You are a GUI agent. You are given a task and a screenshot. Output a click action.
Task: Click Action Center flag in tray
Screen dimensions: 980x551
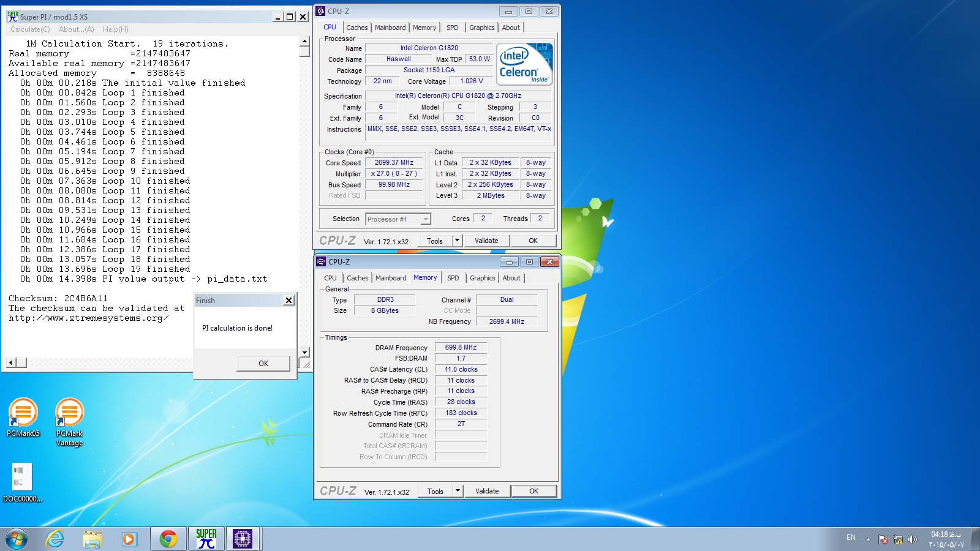883,539
